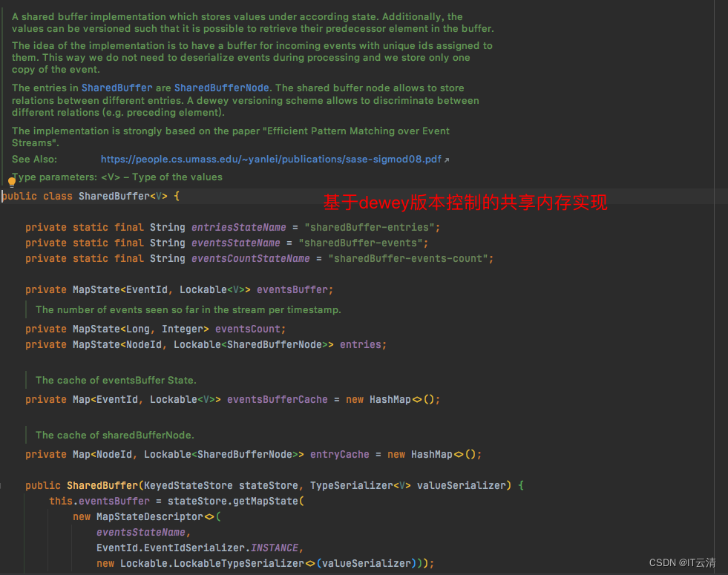The width and height of the screenshot is (728, 575).
Task: Click the eventsBufferCache field name
Action: point(278,400)
